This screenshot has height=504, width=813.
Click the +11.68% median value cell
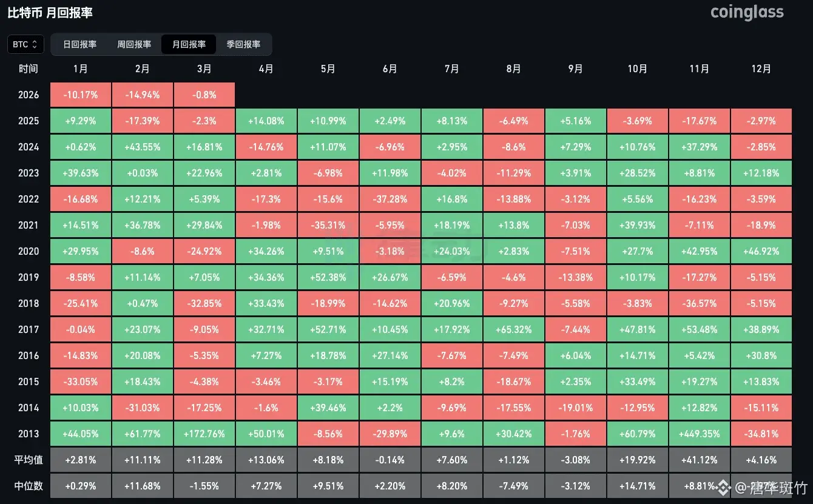pos(143,486)
